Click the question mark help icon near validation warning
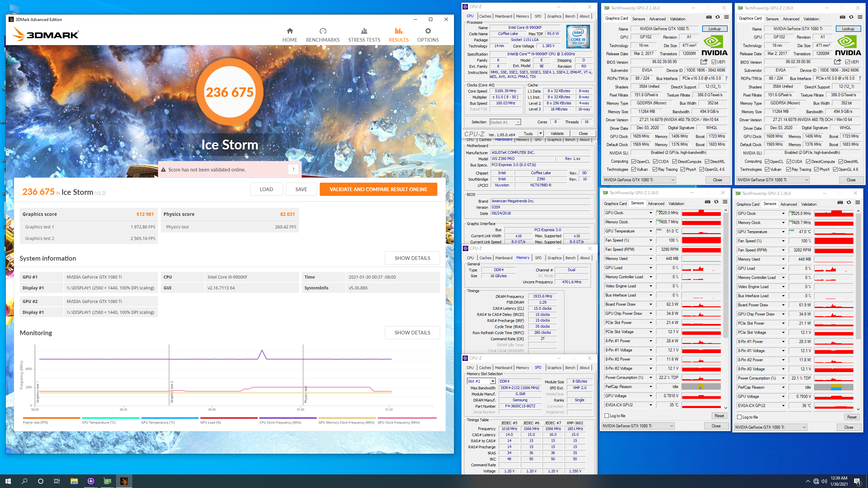 (293, 169)
